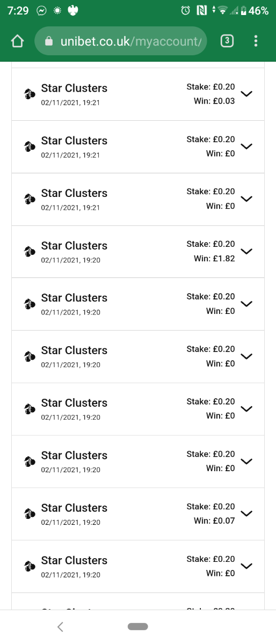Tap the Android home pill
276x644 pixels.
click(138, 626)
